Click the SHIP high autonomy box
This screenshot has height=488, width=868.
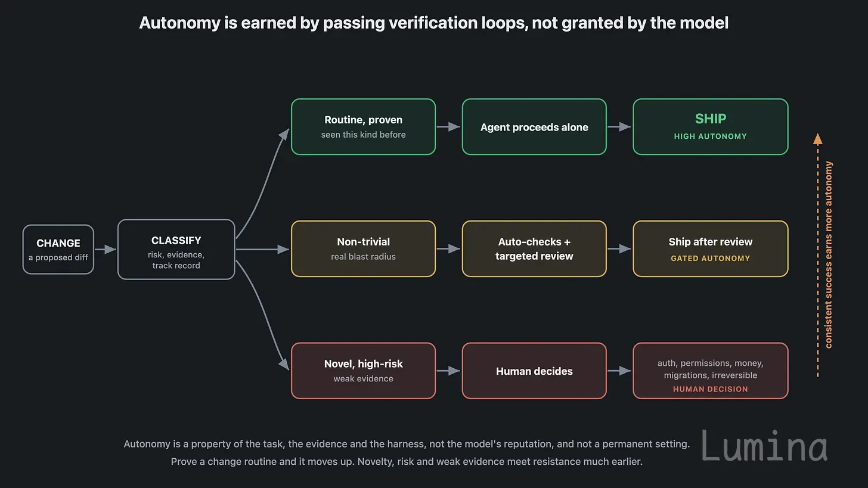click(711, 127)
